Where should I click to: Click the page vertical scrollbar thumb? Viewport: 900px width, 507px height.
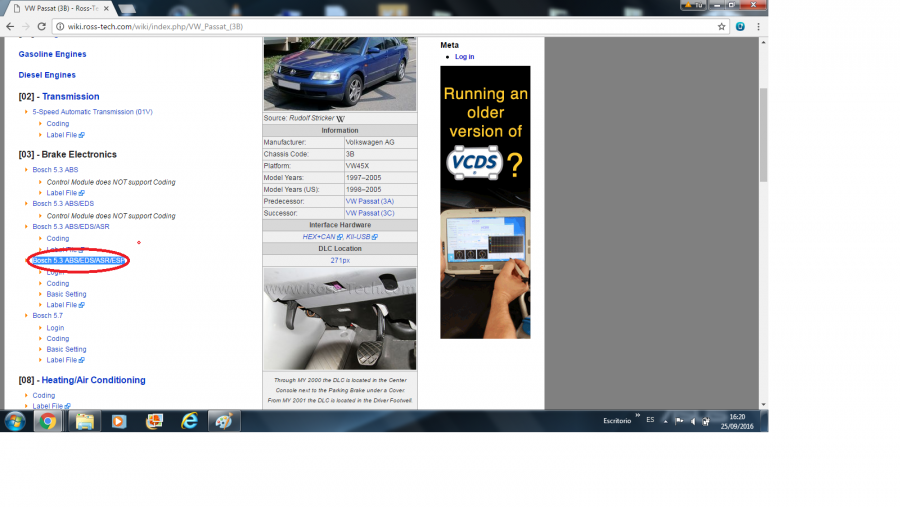point(763,135)
